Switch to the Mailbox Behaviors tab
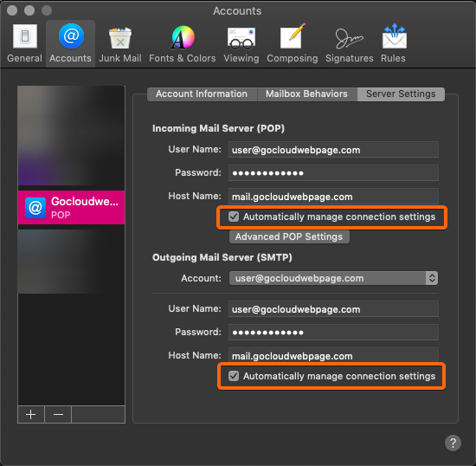This screenshot has height=466, width=476. click(307, 94)
